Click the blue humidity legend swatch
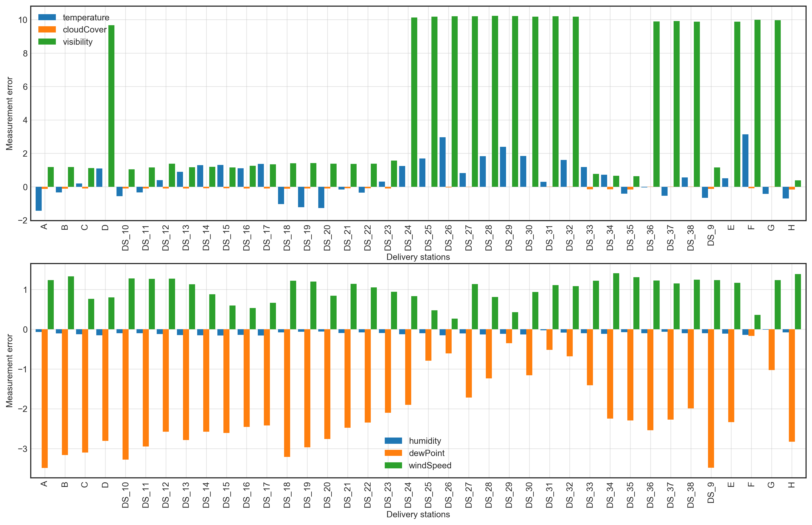Screen dimensions: 812x525 (x=393, y=441)
